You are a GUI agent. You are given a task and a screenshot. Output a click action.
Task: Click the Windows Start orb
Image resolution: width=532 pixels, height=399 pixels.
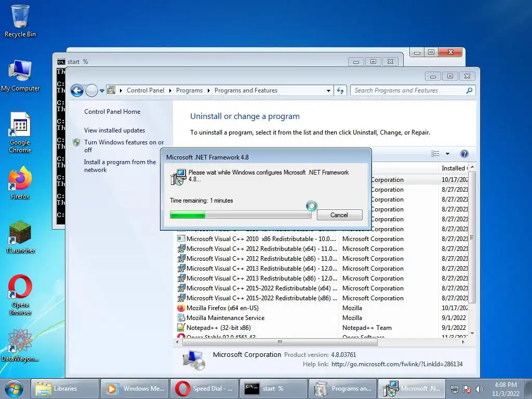tap(14, 389)
